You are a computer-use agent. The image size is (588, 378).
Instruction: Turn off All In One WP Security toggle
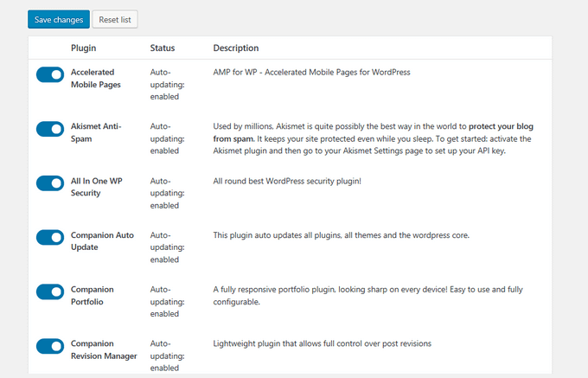pyautogui.click(x=50, y=183)
